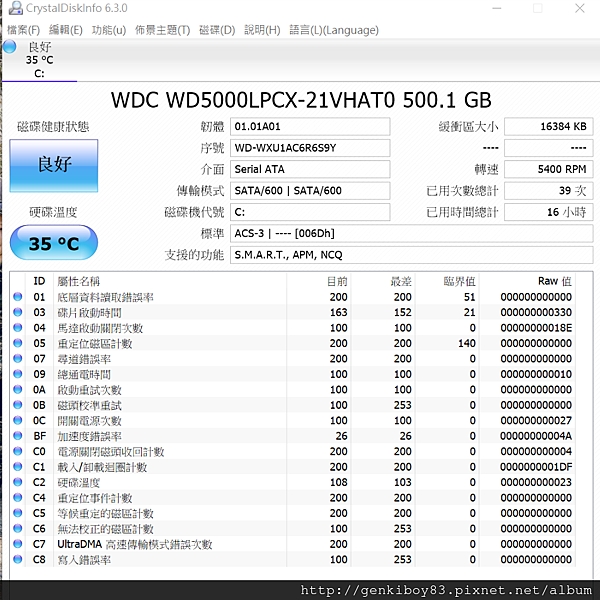
Task: Click the blue status orb beside 良好 35 °C
Action: [x=10, y=47]
